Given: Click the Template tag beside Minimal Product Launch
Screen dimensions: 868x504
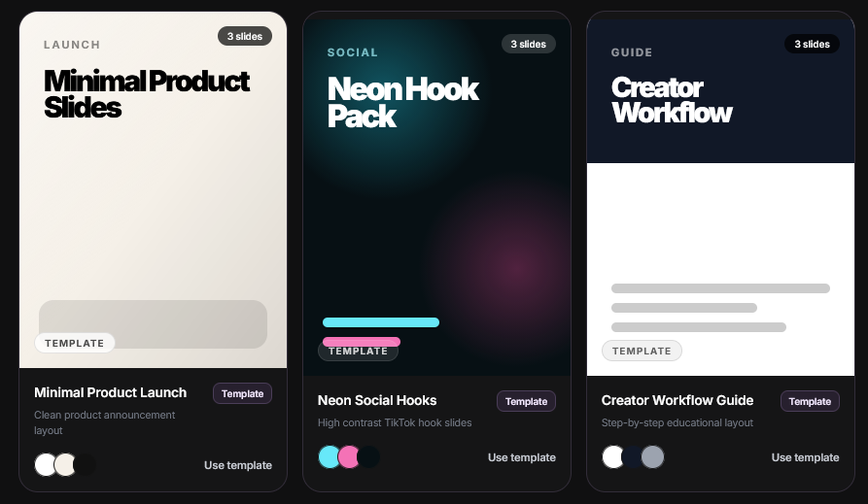Looking at the screenshot, I should point(242,393).
